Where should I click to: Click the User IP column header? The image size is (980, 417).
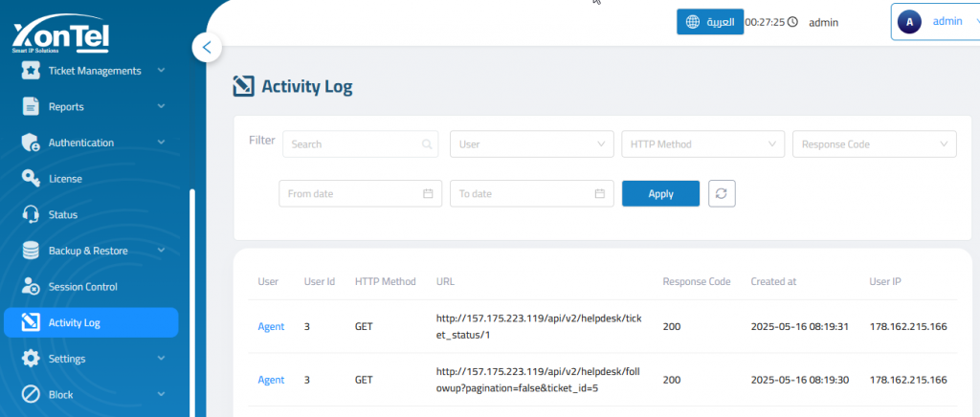coord(885,281)
